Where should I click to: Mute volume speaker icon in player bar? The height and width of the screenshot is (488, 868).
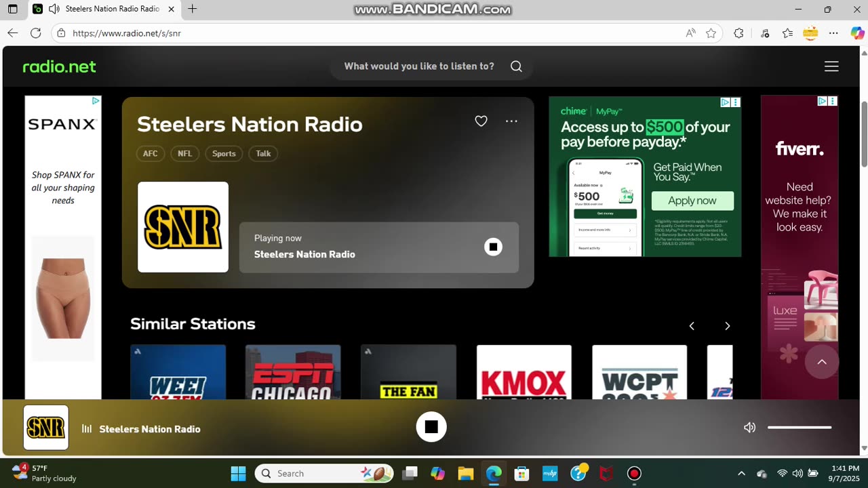pos(749,428)
